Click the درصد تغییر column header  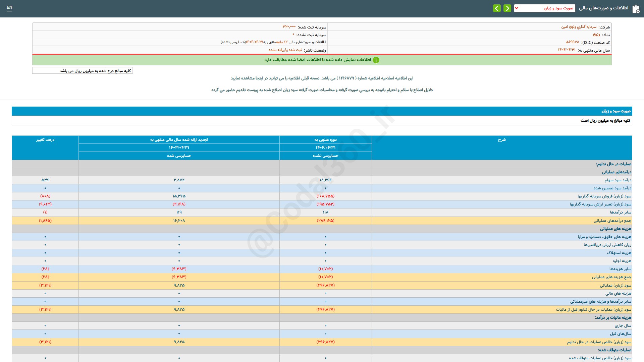45,140
